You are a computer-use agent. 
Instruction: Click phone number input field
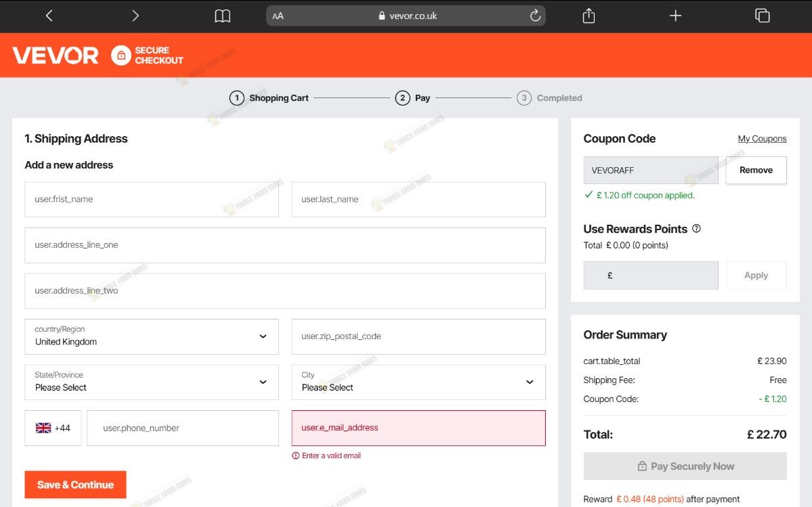coord(183,428)
